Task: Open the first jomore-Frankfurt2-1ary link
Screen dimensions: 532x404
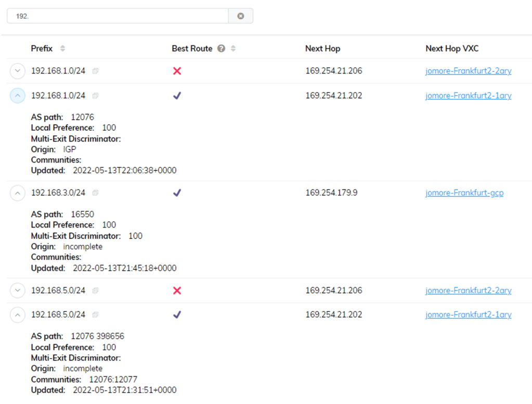Action: [468, 96]
